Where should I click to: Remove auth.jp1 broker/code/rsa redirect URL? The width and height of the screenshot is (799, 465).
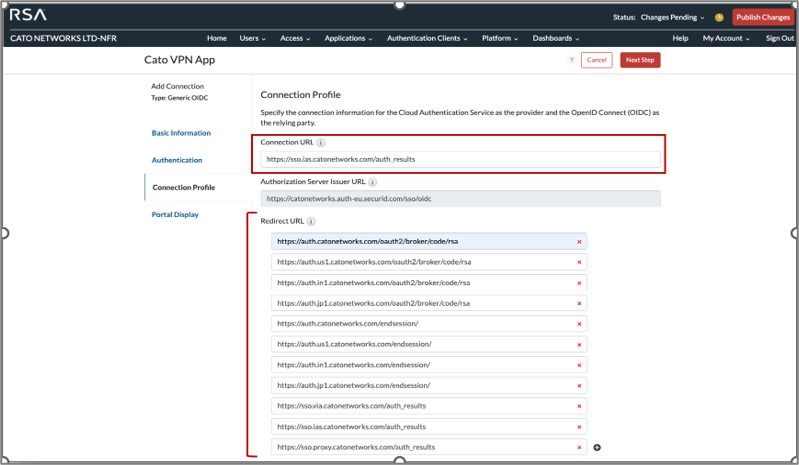point(579,304)
